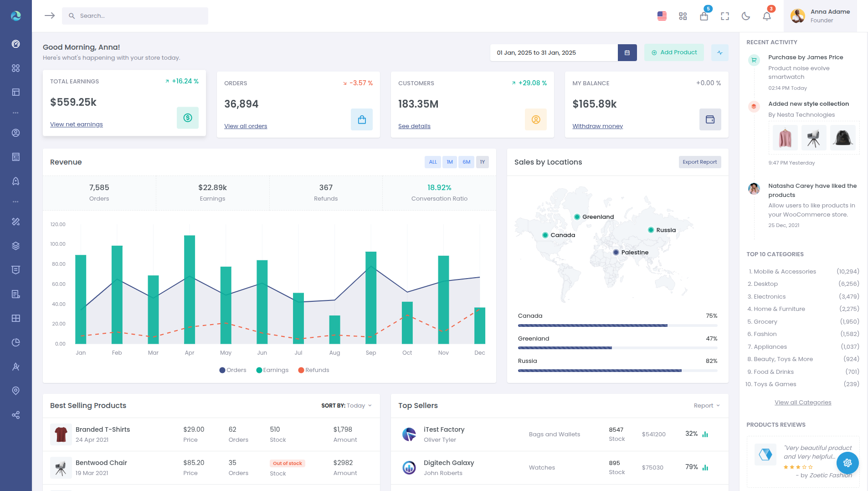This screenshot has height=491, width=868.
Task: Select the US flag language switcher
Action: (662, 16)
